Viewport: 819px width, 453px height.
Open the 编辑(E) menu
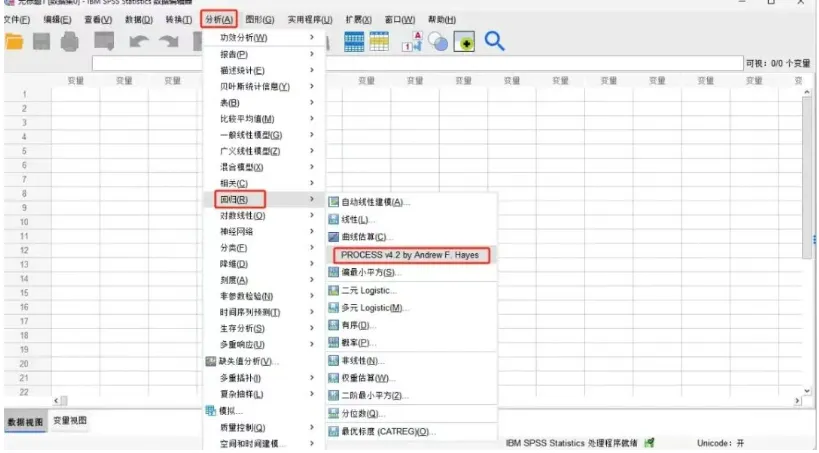57,19
